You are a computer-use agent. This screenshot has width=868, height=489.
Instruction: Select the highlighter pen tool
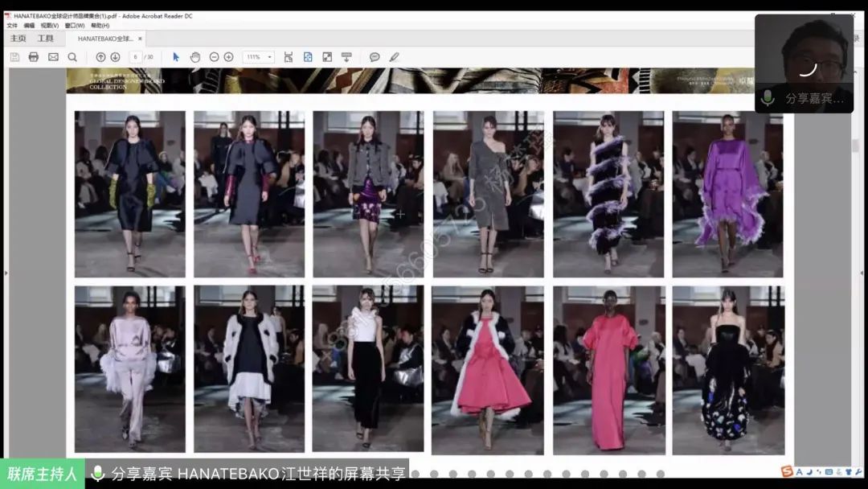(x=394, y=57)
